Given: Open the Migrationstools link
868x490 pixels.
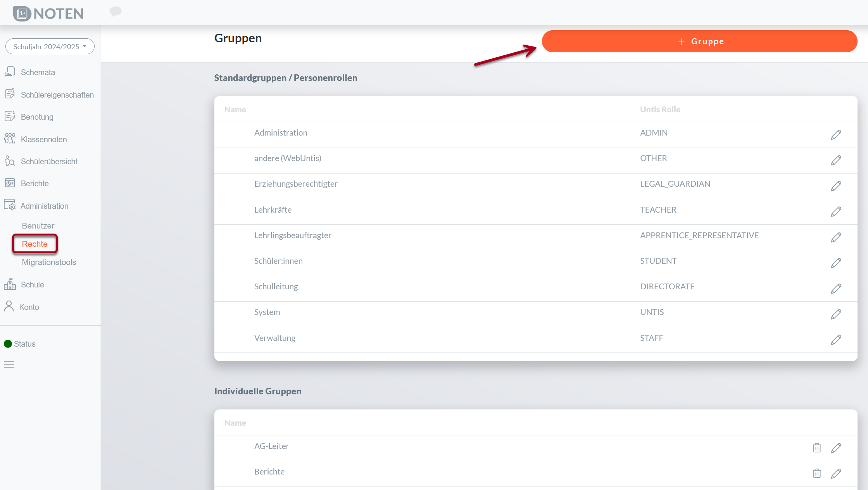Looking at the screenshot, I should point(49,262).
